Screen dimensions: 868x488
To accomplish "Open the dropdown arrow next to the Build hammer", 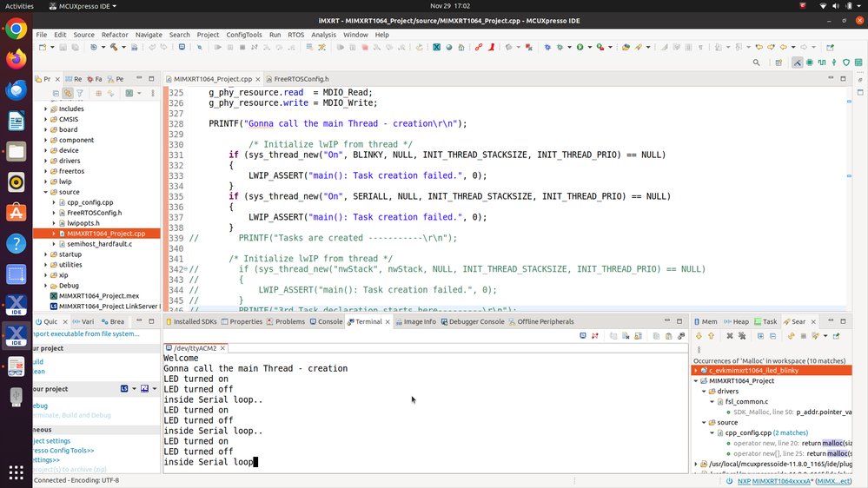I will pos(123,48).
